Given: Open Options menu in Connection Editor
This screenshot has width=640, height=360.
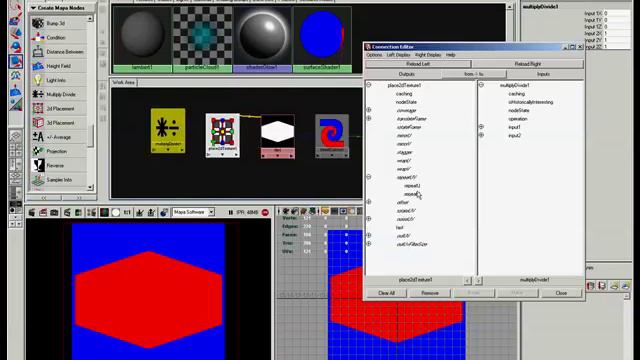Looking at the screenshot, I should point(374,55).
